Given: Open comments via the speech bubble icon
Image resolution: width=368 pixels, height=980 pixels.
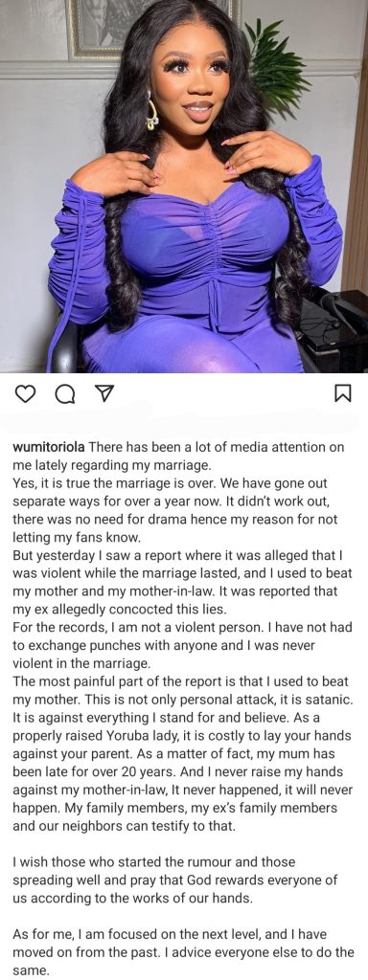Looking at the screenshot, I should (x=64, y=393).
